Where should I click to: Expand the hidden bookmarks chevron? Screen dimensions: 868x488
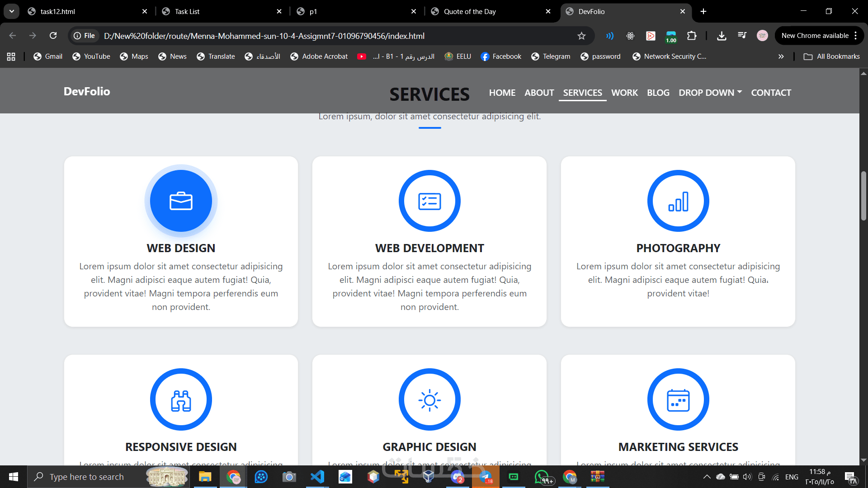click(x=781, y=56)
